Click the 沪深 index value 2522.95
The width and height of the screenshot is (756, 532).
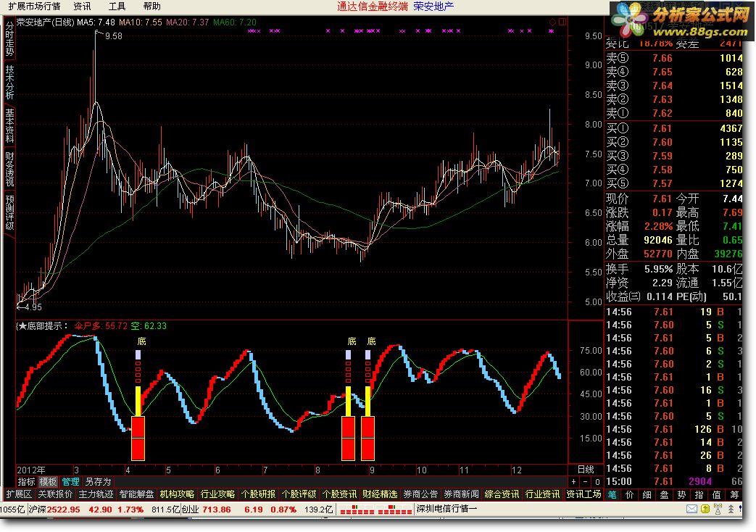[x=64, y=510]
